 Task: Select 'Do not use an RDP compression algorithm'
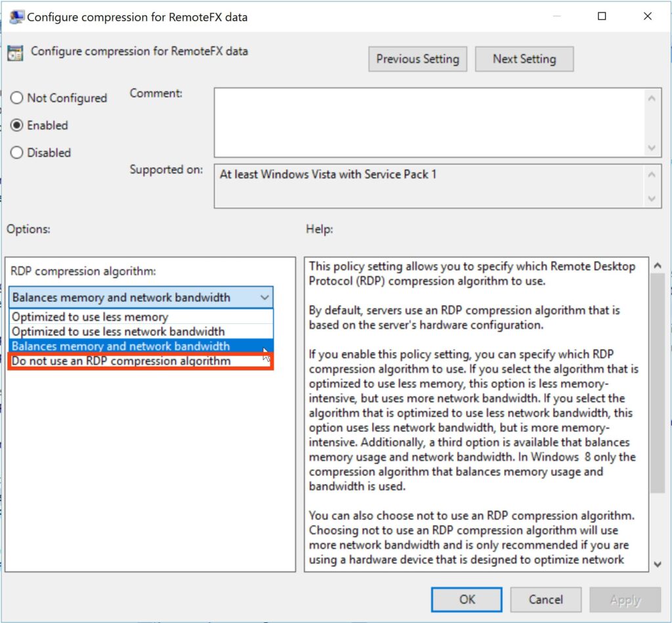coord(121,361)
